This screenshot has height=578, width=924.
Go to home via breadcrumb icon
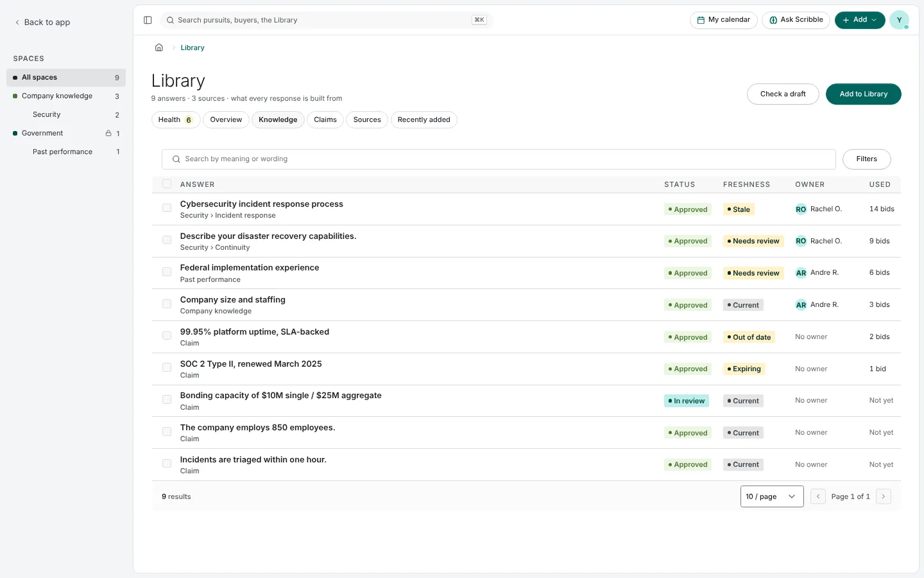(159, 48)
